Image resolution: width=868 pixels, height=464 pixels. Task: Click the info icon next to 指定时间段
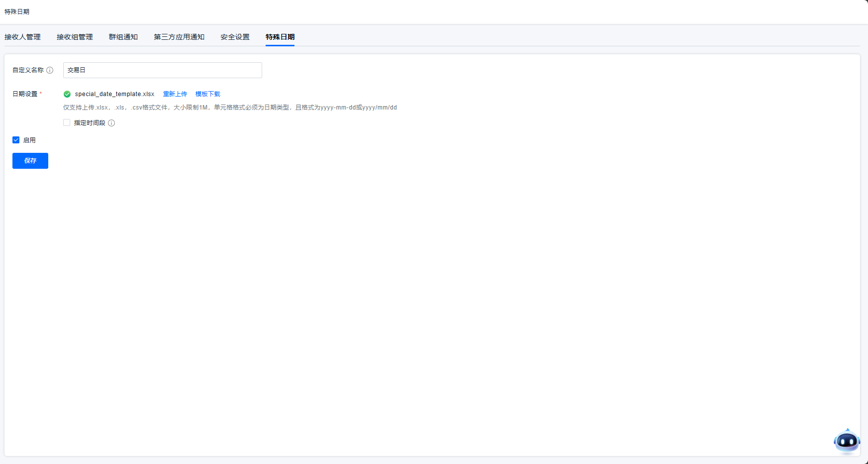click(x=111, y=123)
